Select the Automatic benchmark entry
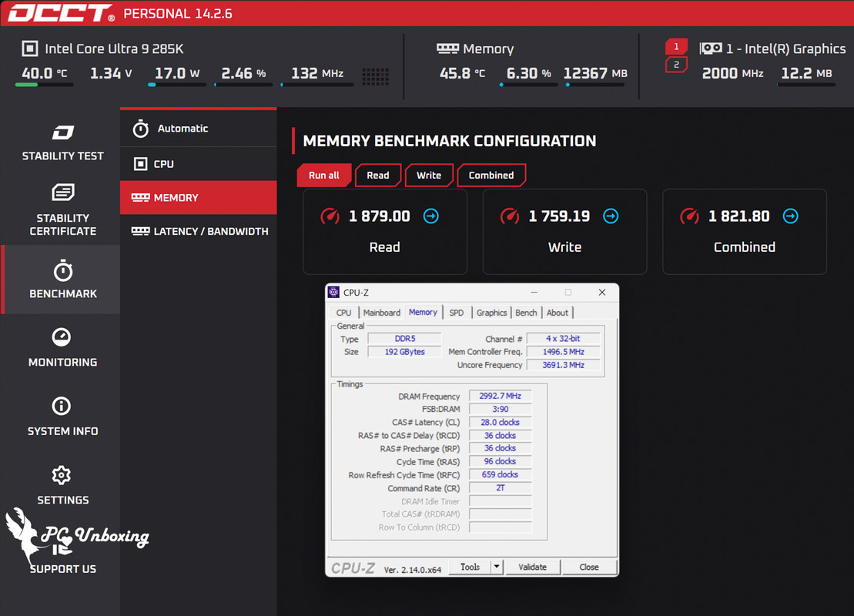 click(x=198, y=129)
